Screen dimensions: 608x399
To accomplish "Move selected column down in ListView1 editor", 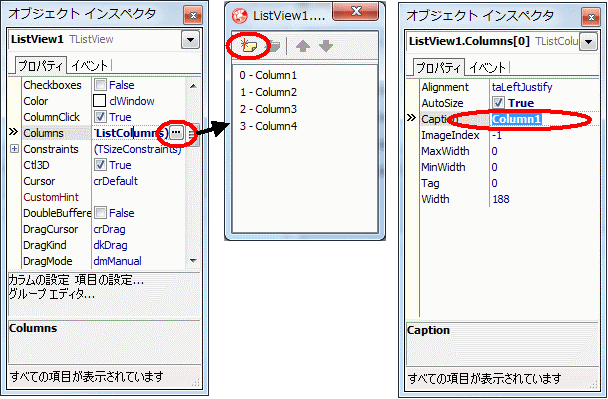I will coord(326,47).
